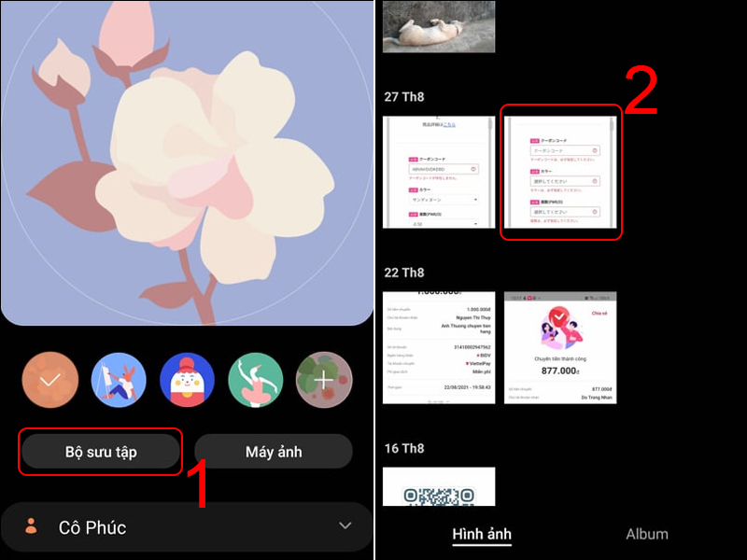Select the orange avatar with checkmark
Image resolution: width=747 pixels, height=560 pixels.
point(50,380)
